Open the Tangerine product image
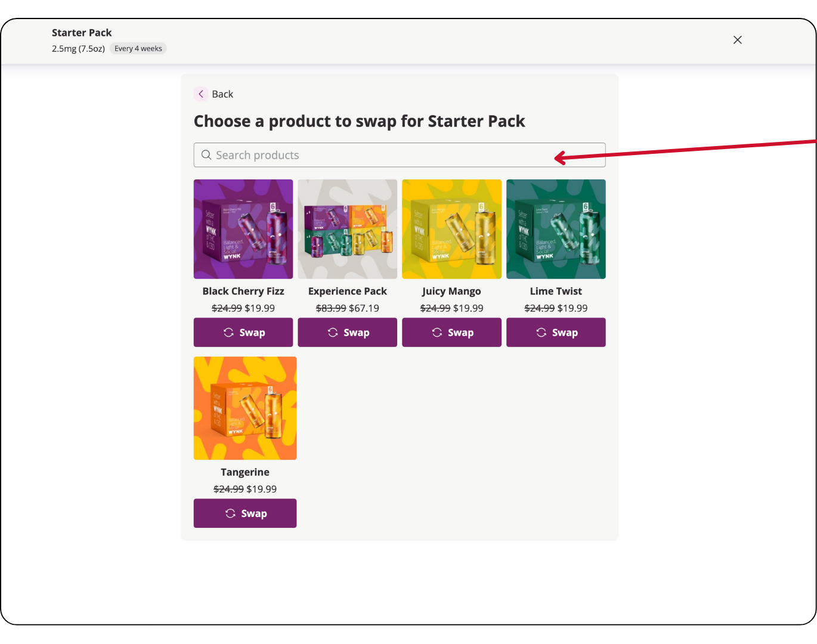 tap(245, 408)
